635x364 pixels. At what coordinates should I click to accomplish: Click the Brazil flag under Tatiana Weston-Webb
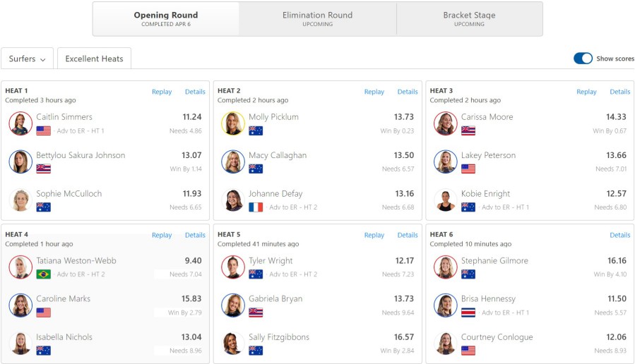click(x=43, y=274)
